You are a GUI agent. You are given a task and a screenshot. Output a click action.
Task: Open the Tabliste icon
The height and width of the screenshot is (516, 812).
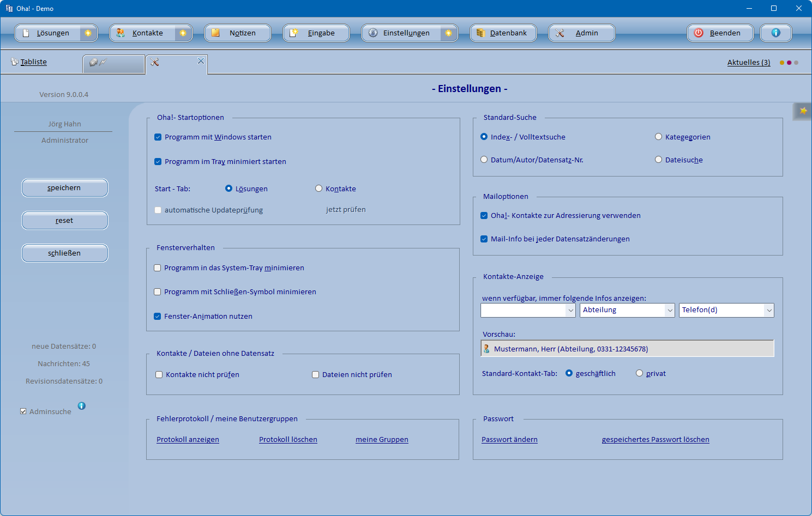coord(15,62)
